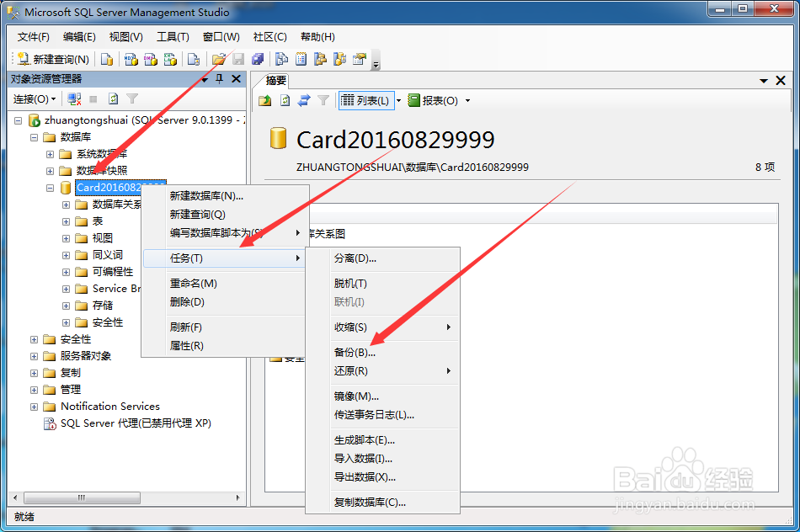This screenshot has width=800, height=532.
Task: Expand the 可编程性 folder
Action: [x=66, y=272]
